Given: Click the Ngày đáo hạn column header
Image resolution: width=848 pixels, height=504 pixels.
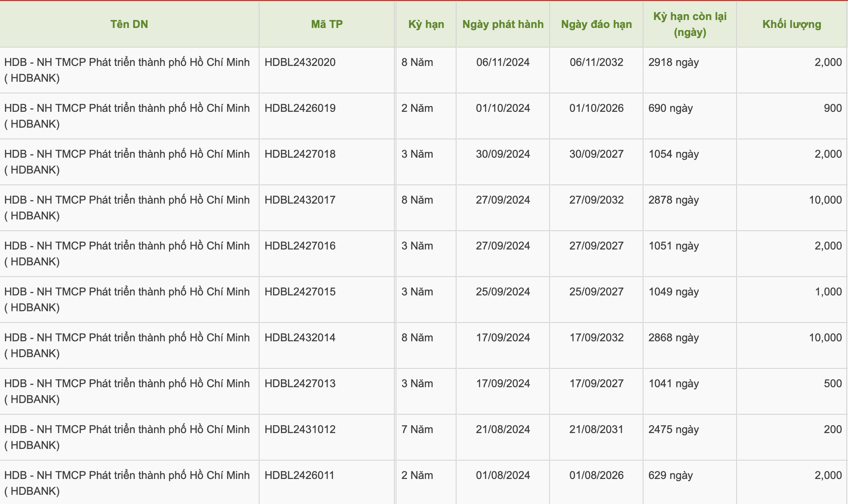Looking at the screenshot, I should point(596,24).
